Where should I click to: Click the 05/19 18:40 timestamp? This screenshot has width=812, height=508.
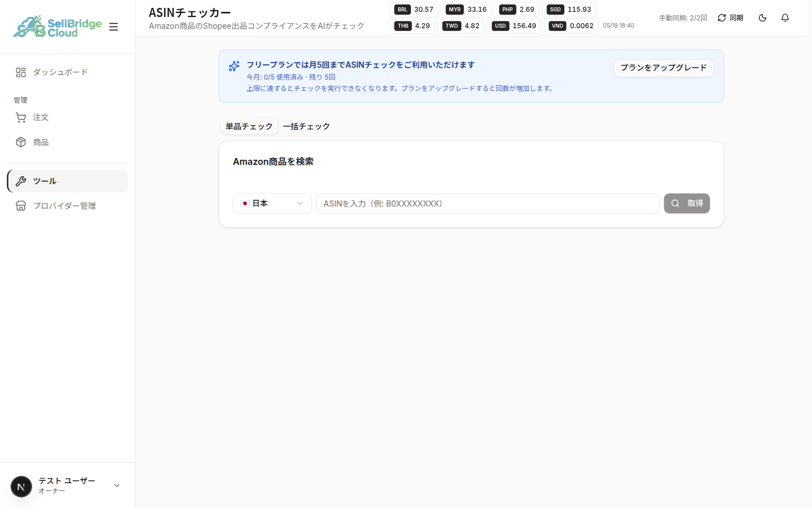point(619,26)
